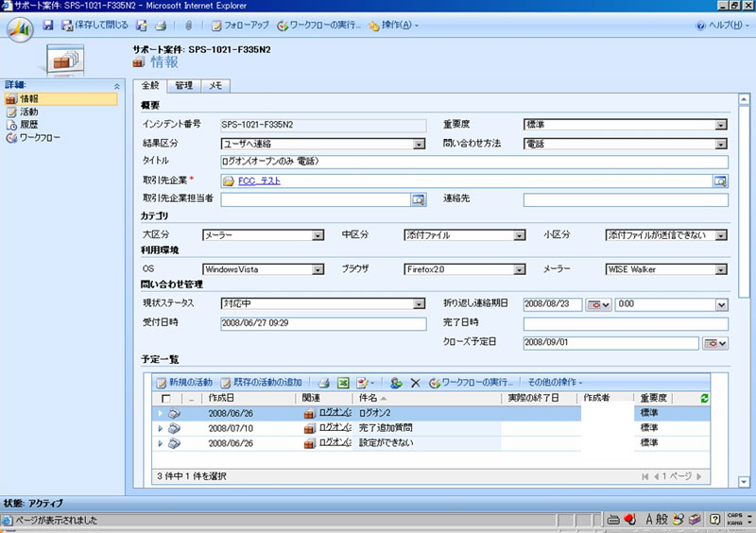Click the 連絡先 contact input field
Viewport: 756px width, 533px height.
[x=626, y=199]
